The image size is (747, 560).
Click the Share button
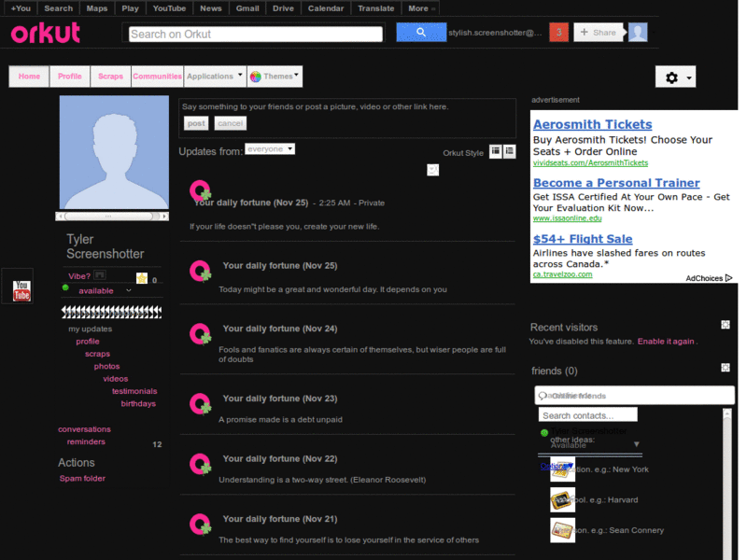tap(599, 33)
